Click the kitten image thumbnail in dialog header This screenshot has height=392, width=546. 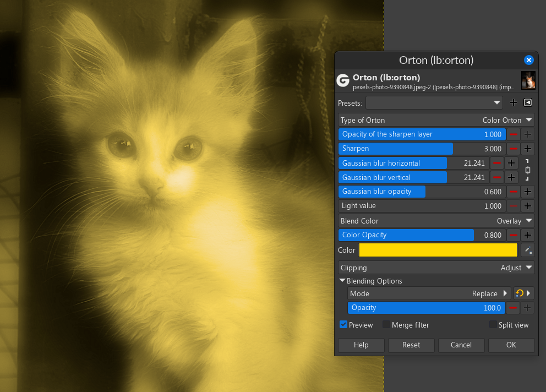pos(528,80)
